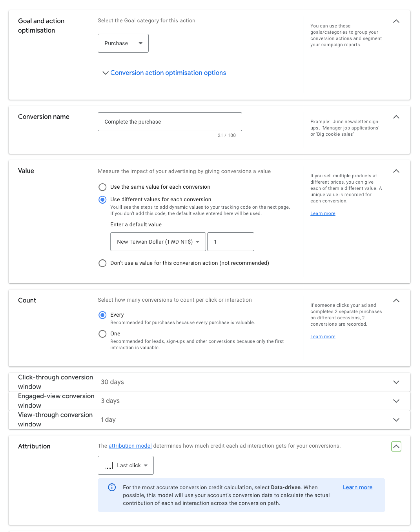Select the 'Every' count option
420x532 pixels.
pos(102,315)
